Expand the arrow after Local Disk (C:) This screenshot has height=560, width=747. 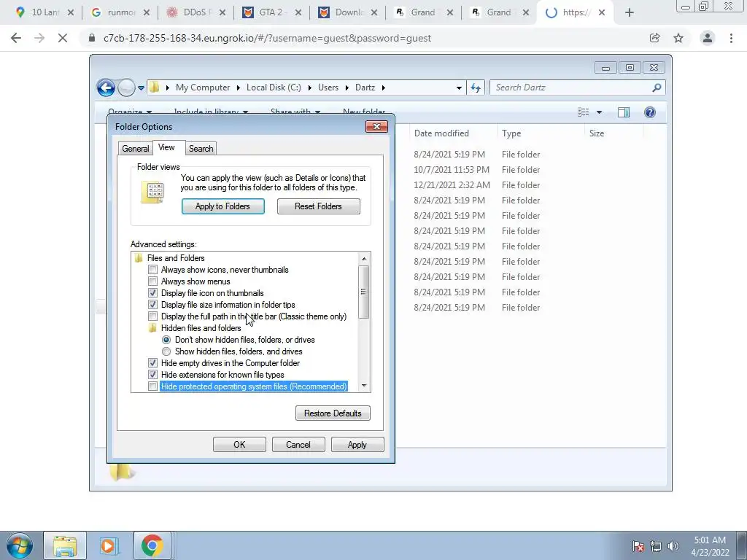pyautogui.click(x=309, y=87)
